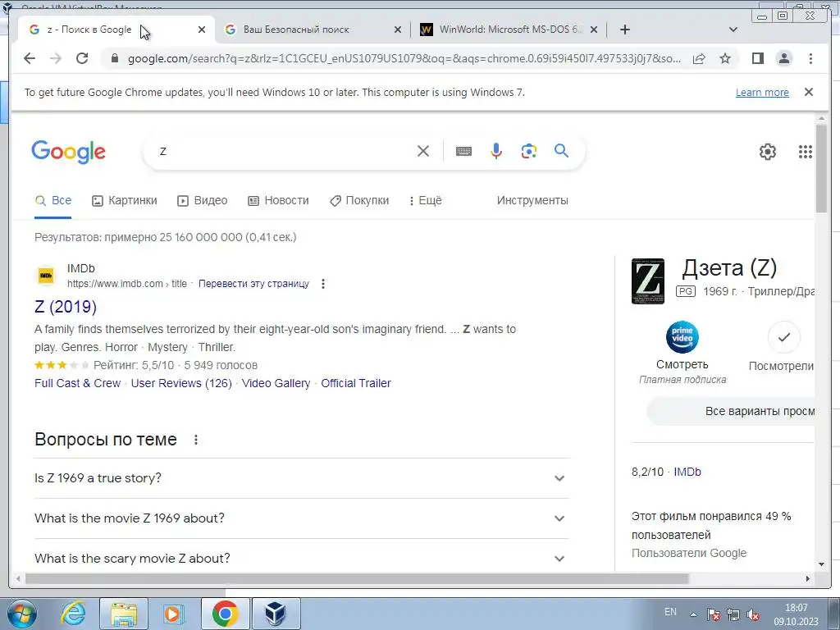Screen dimensions: 840x630
Task: Reload the current page
Action: coord(82,58)
